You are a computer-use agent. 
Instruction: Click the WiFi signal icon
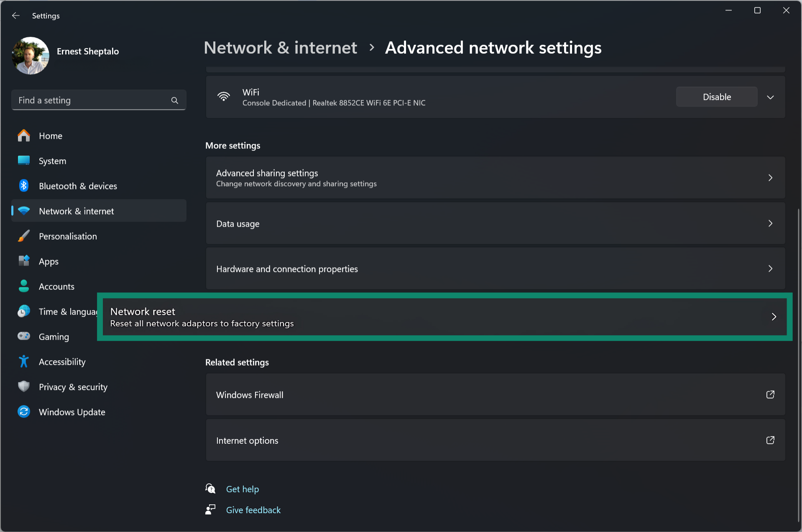(224, 97)
